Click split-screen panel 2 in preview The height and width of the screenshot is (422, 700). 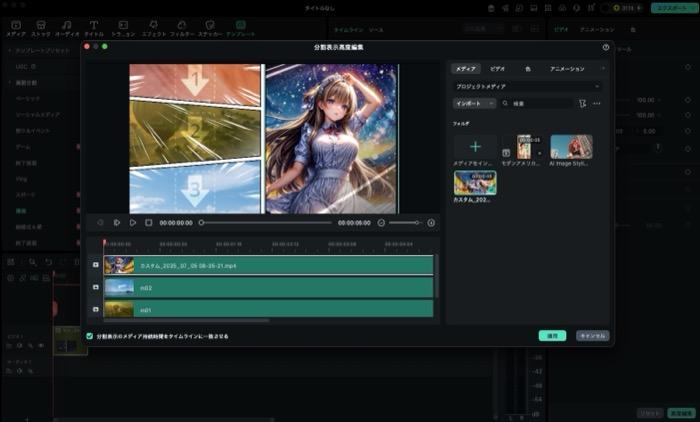195,132
